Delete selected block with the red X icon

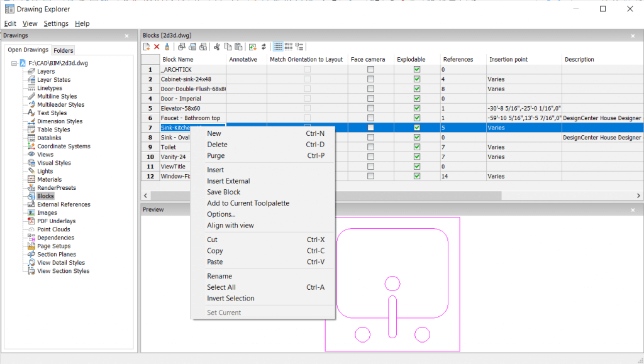157,47
